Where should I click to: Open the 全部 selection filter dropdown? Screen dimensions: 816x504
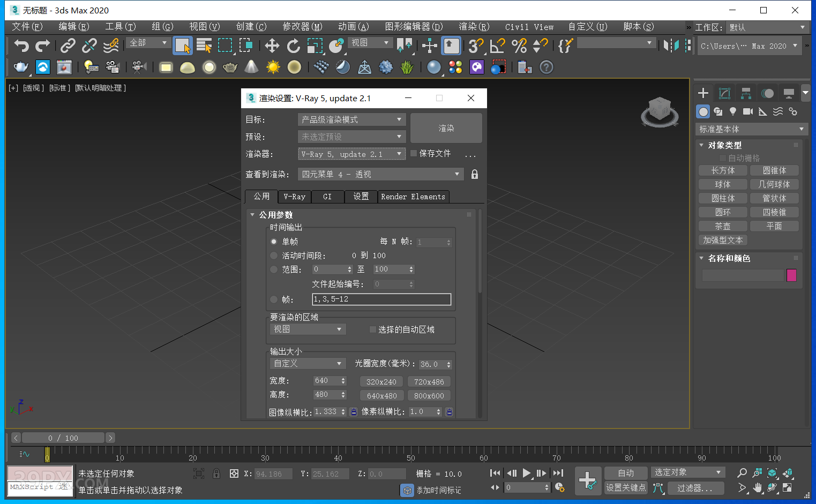pyautogui.click(x=148, y=43)
